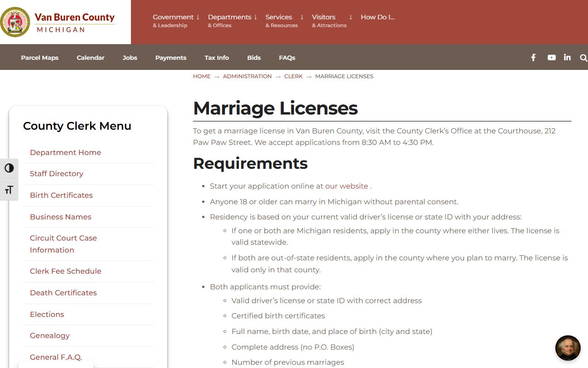
Task: Expand the Government & Leadership menu
Action: [x=176, y=21]
